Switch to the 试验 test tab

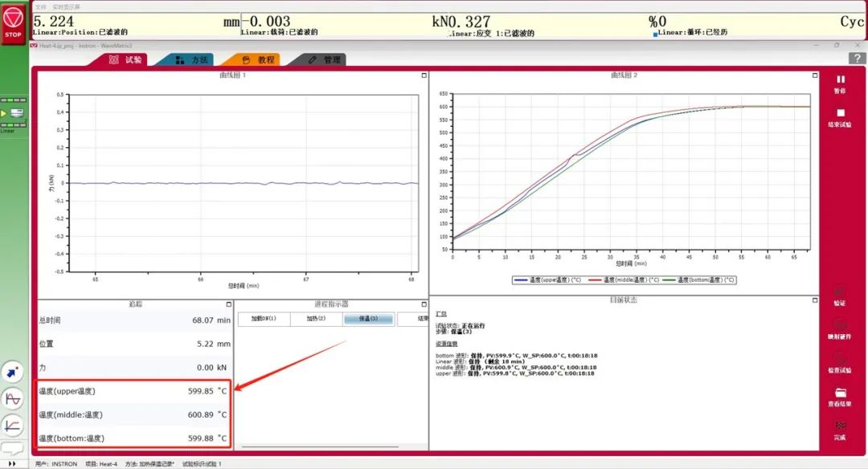pos(125,59)
